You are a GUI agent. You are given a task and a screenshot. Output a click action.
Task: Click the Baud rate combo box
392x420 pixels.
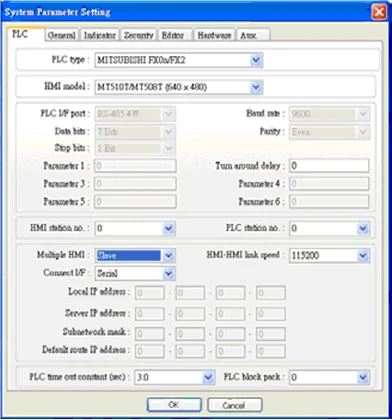point(329,114)
